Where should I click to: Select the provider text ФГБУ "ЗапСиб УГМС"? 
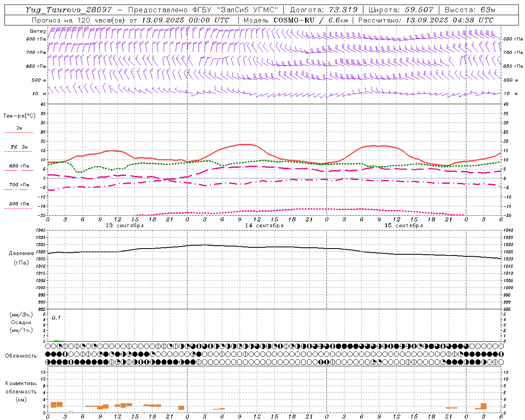click(235, 10)
